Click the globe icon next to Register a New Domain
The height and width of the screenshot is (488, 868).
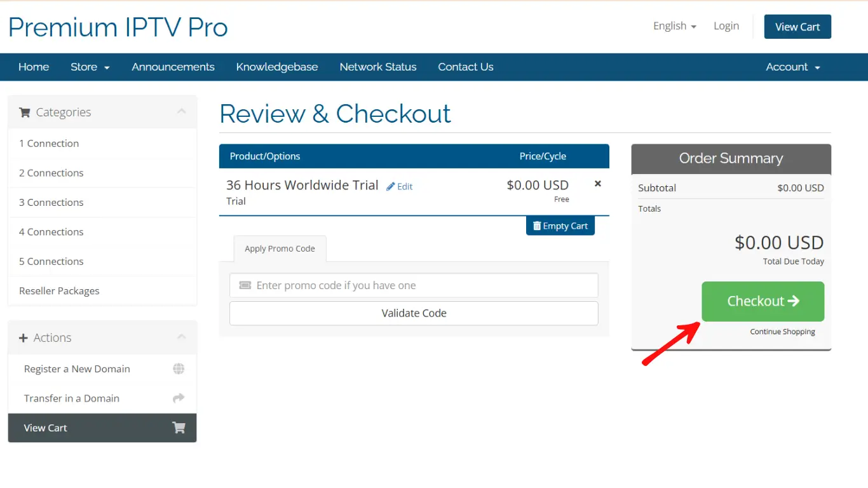[x=179, y=369]
